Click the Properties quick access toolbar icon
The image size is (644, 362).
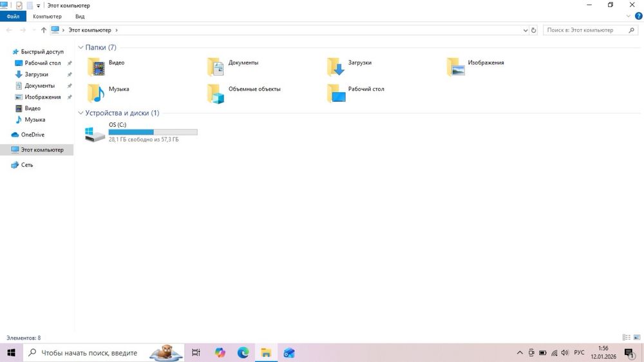[19, 5]
